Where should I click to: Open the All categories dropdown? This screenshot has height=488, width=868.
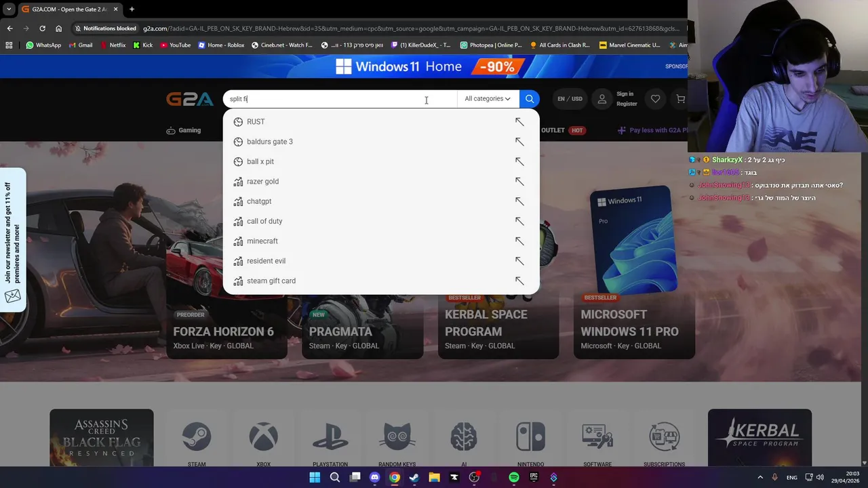488,99
